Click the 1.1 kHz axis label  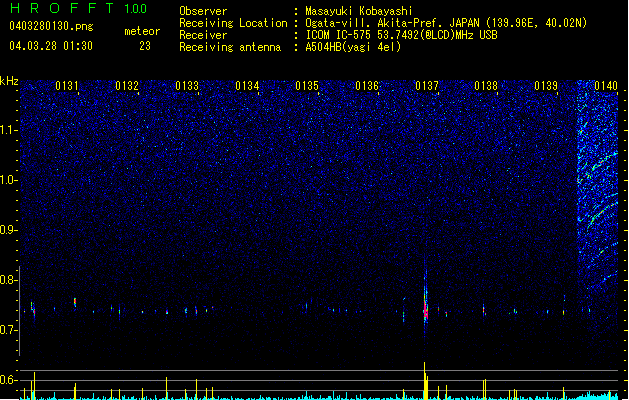(x=9, y=130)
